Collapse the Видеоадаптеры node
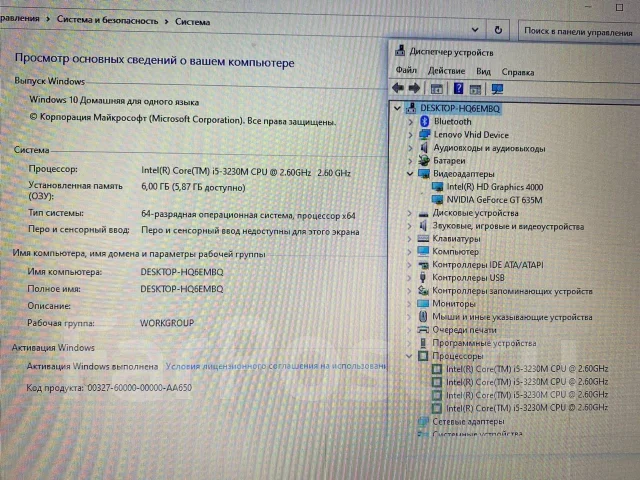640x480 pixels. click(x=410, y=174)
